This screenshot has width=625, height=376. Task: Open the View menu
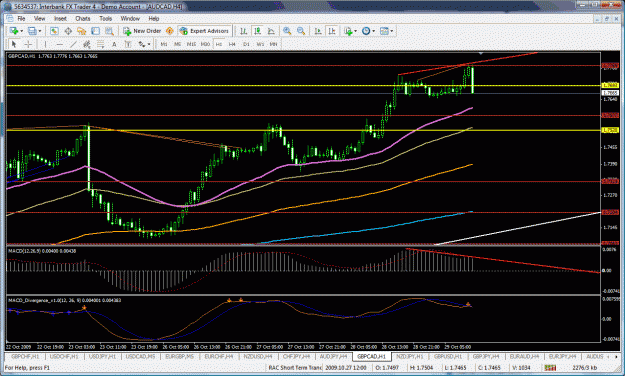(x=39, y=18)
